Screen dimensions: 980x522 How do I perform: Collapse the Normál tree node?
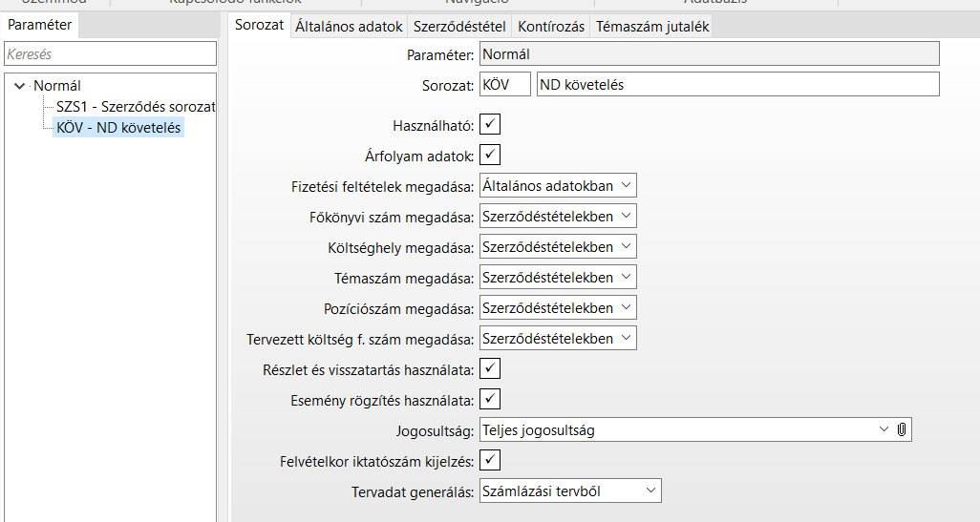point(19,86)
